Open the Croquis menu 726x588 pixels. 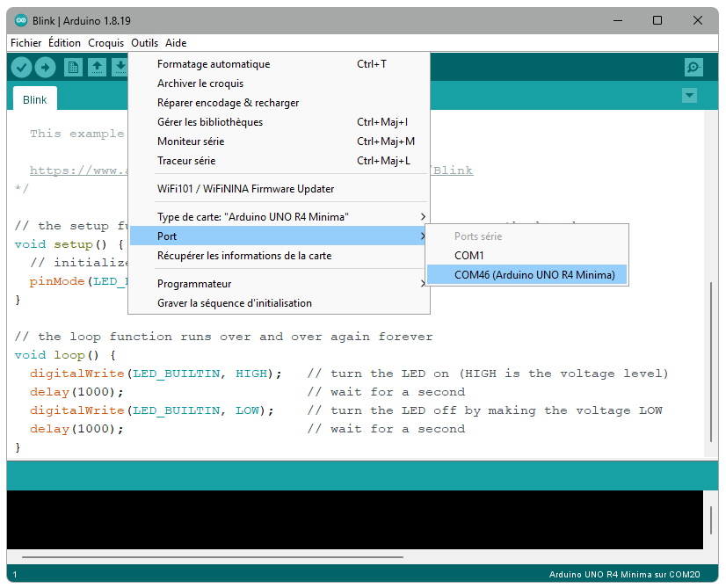tap(105, 43)
